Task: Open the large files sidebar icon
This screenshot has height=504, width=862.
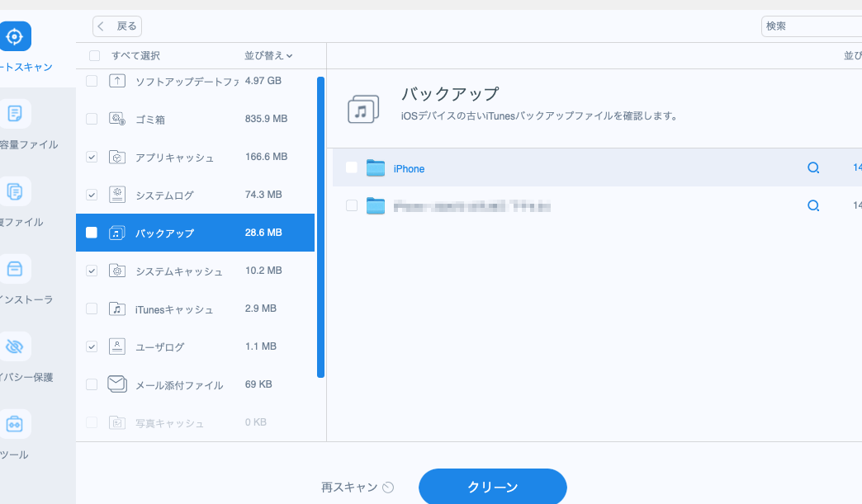Action: [x=15, y=114]
